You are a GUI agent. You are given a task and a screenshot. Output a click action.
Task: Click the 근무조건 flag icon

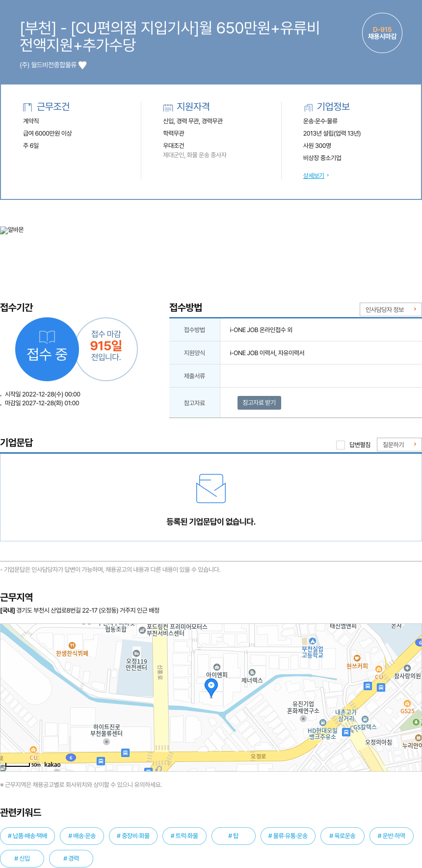point(27,107)
